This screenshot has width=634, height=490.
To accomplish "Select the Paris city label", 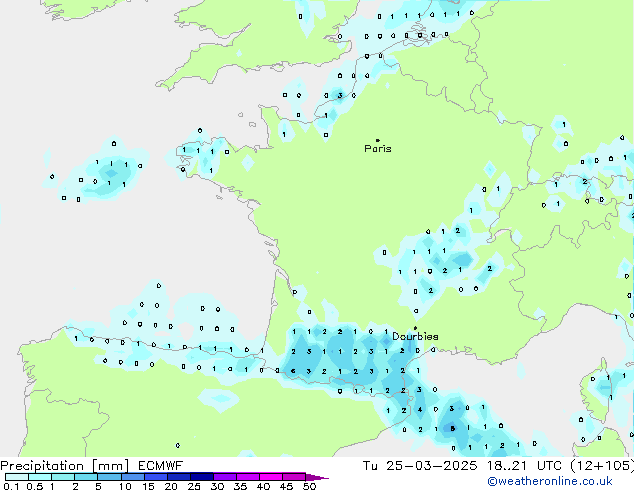I will pos(378,149).
